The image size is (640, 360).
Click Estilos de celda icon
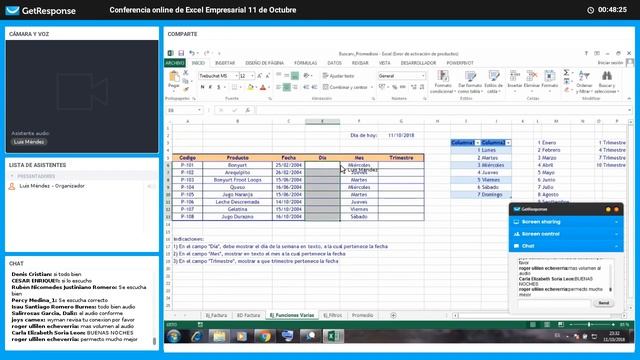click(x=493, y=76)
